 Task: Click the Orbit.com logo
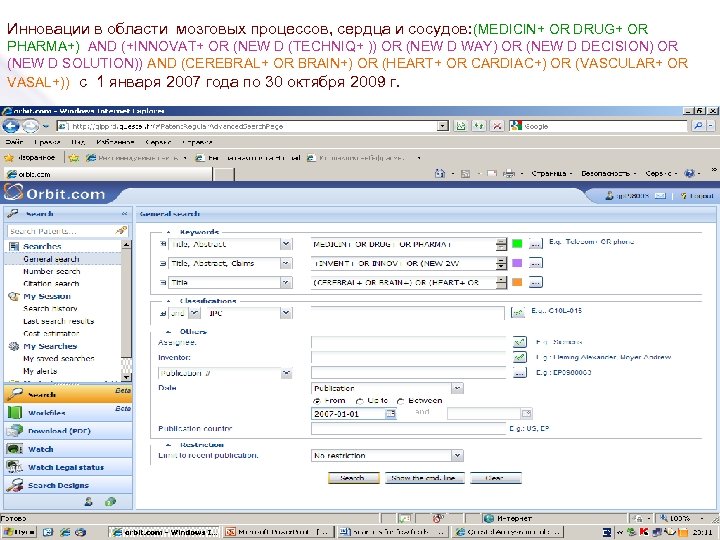54,193
